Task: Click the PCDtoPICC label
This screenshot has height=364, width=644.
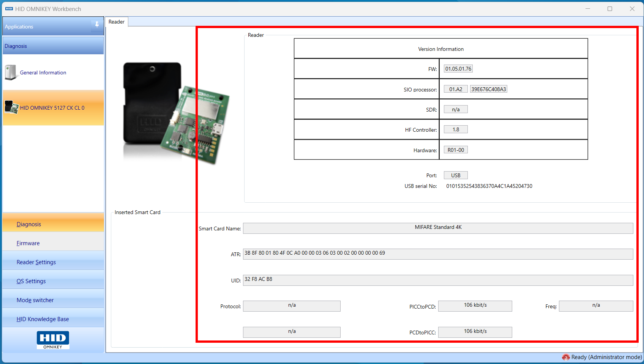Action: tap(423, 332)
